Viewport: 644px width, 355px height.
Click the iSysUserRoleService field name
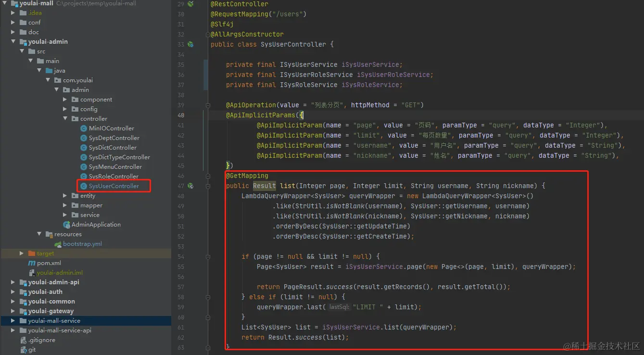[x=393, y=75]
